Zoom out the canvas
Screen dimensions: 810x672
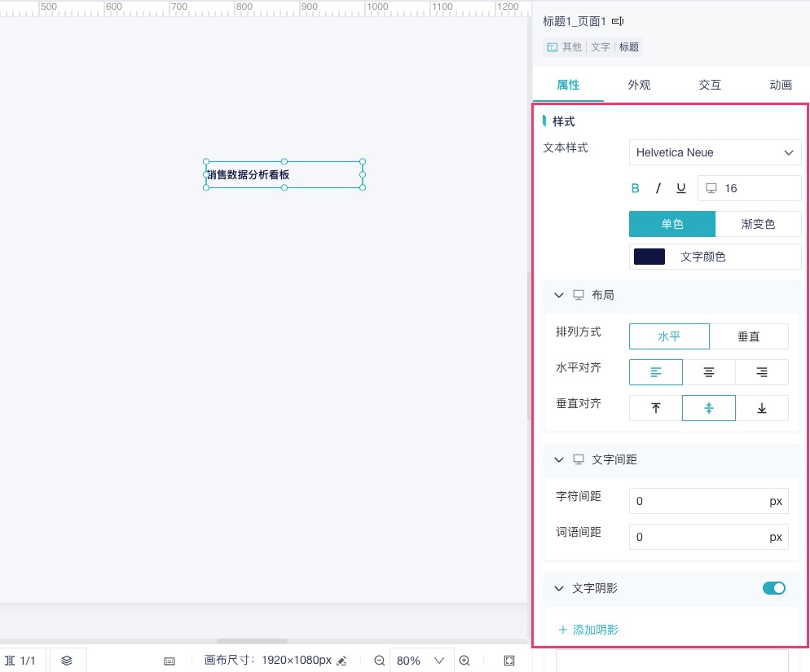379,661
